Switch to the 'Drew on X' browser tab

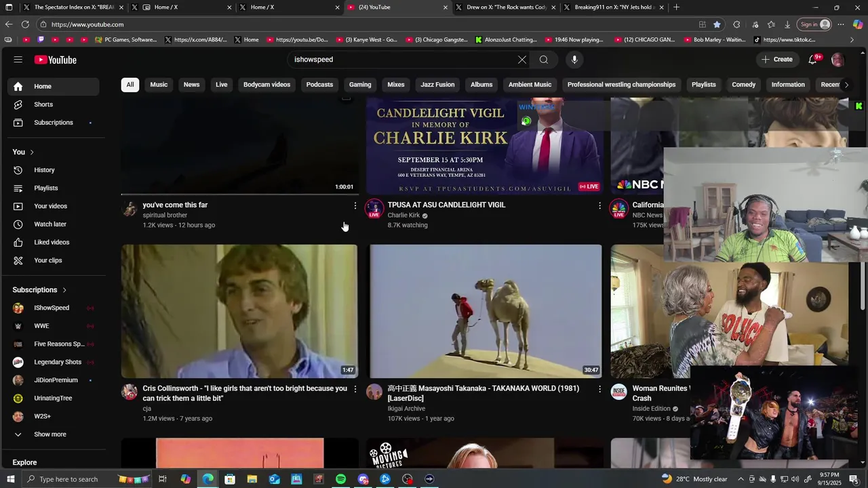(x=505, y=7)
